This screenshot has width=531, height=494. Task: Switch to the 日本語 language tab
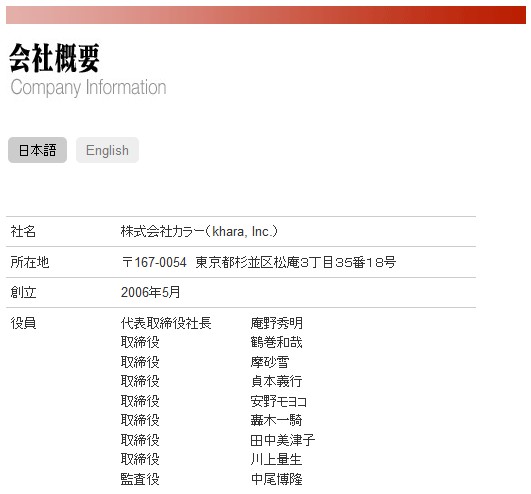click(x=37, y=150)
